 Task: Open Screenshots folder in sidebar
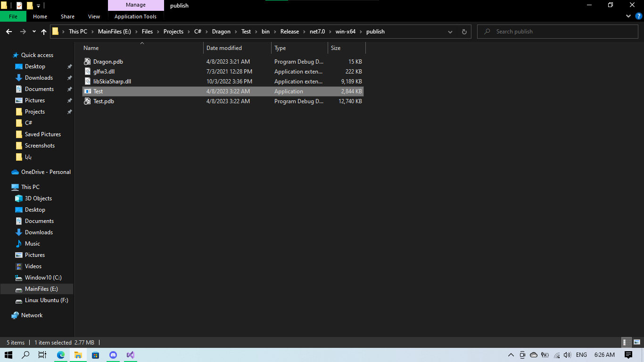pos(40,146)
